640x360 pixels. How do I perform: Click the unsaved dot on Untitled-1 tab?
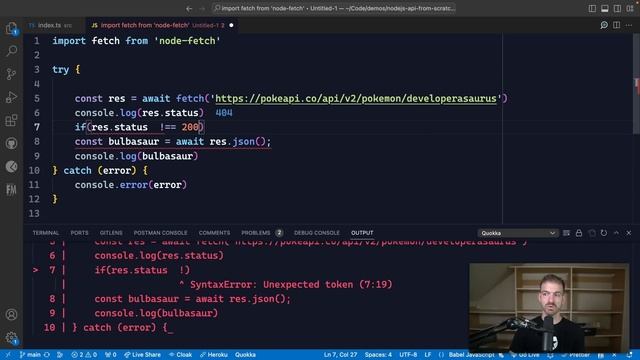231,25
